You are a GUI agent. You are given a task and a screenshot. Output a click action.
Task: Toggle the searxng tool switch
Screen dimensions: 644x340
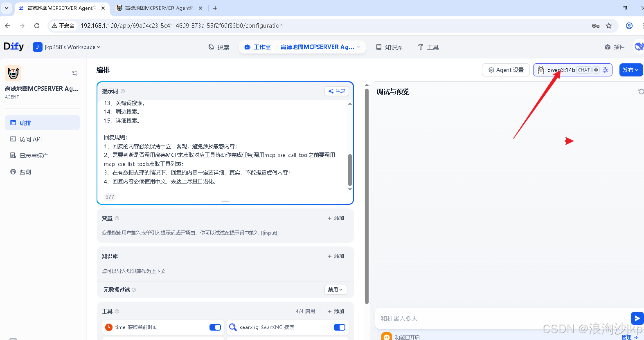(340, 327)
